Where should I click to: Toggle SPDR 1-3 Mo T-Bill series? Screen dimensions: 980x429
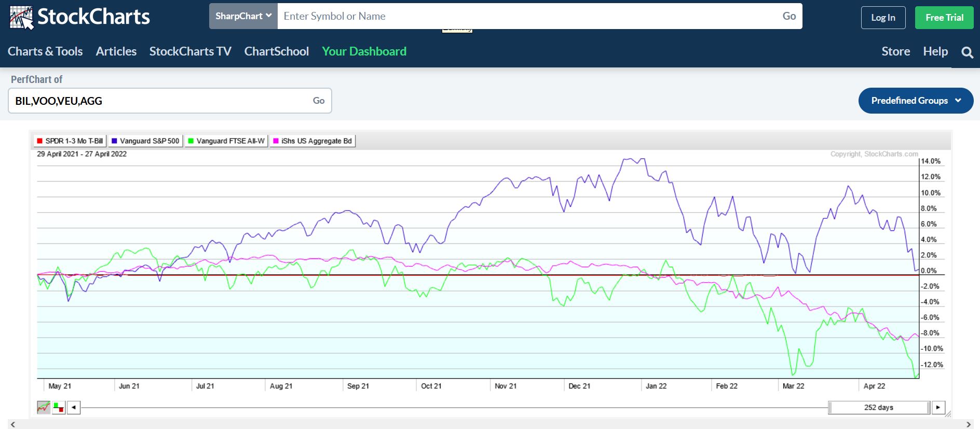(x=70, y=141)
